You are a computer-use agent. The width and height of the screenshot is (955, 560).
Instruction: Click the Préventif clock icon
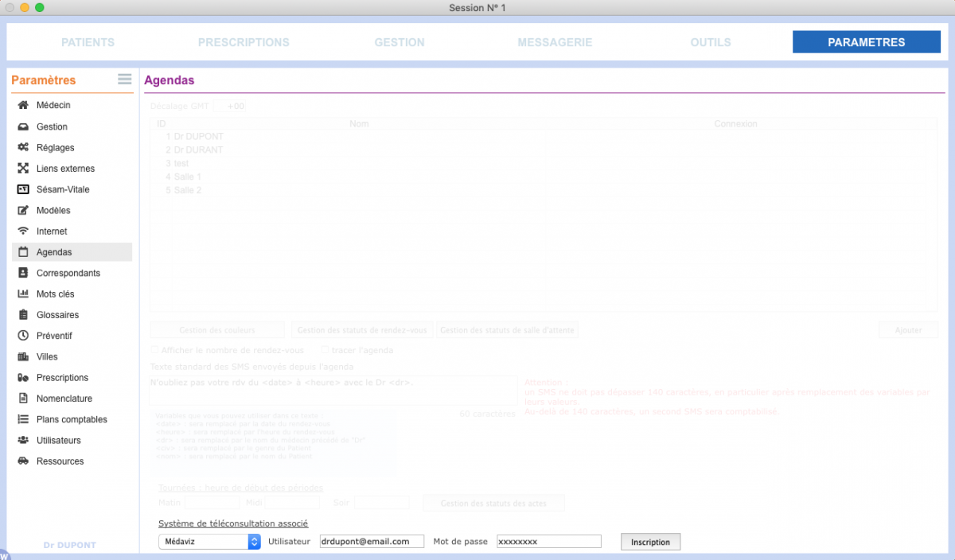tap(23, 336)
